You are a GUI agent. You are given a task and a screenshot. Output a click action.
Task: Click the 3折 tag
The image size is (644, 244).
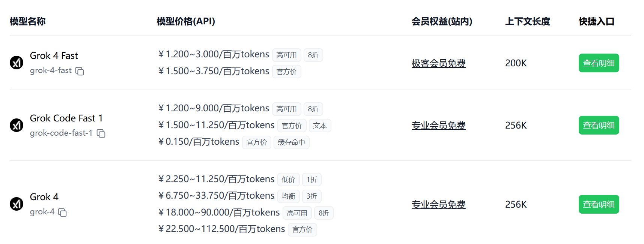point(312,196)
